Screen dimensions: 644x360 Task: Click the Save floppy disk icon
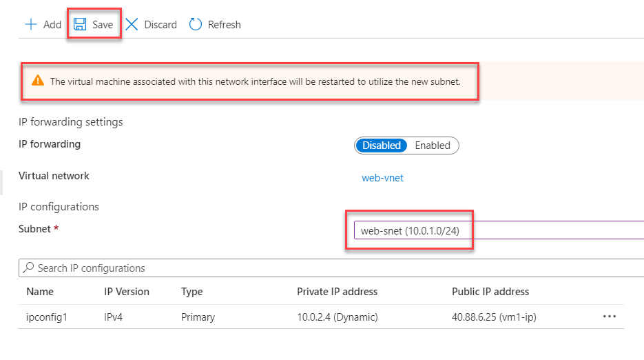point(80,25)
